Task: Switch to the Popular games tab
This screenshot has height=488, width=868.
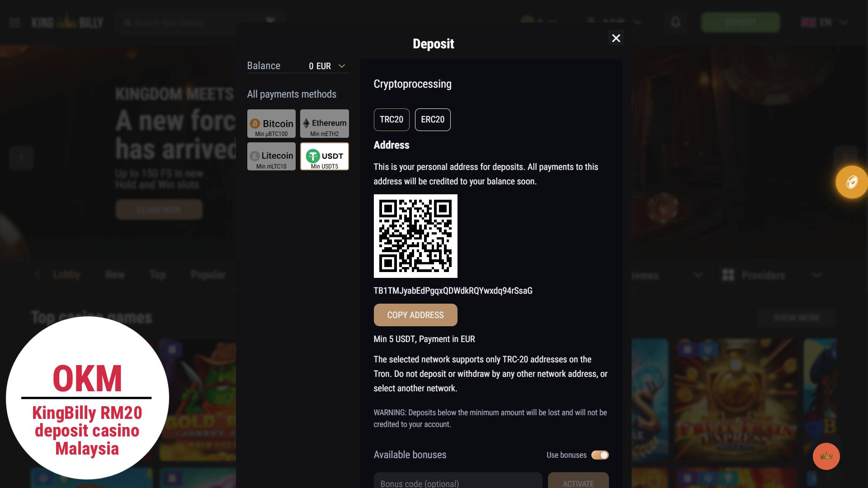Action: [208, 275]
